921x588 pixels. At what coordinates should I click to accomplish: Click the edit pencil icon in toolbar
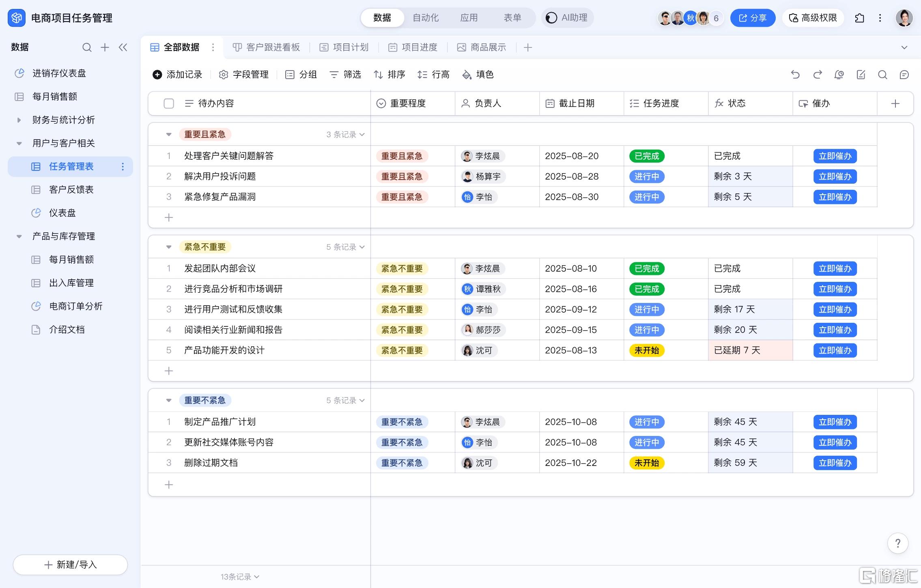[x=861, y=75]
